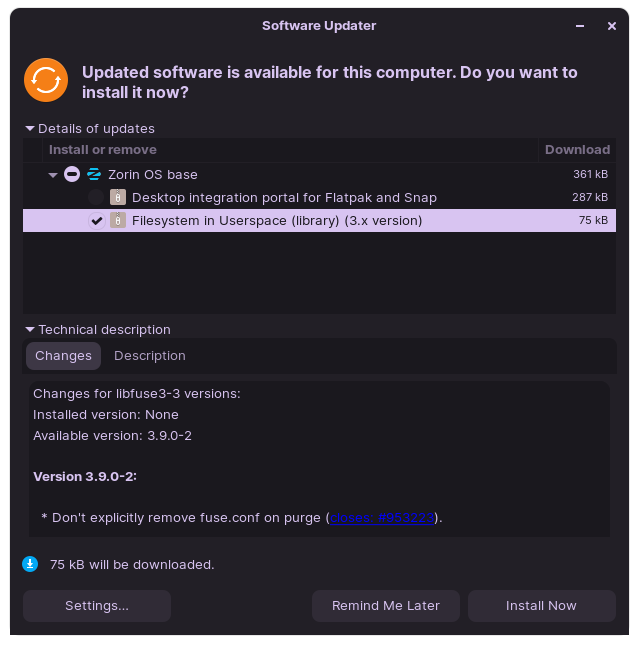The height and width of the screenshot is (645, 639).
Task: Click the Download column header
Action: [577, 150]
